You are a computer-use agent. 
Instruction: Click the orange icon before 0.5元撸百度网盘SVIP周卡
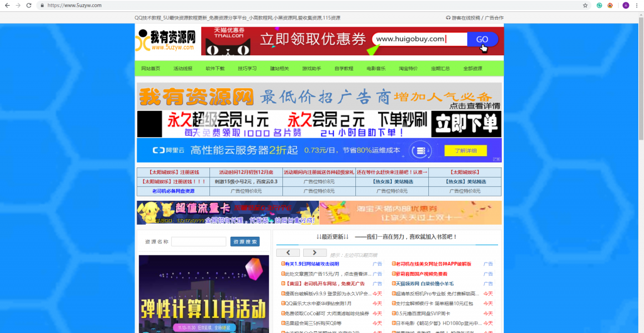394,313
